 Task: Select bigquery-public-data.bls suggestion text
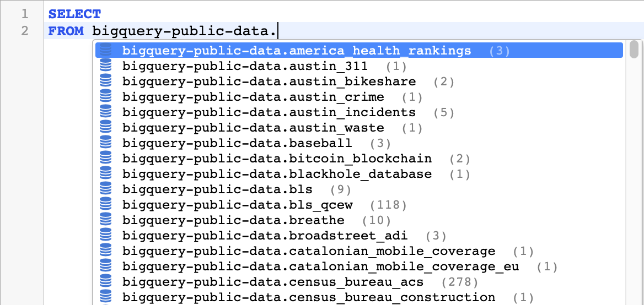pos(217,189)
